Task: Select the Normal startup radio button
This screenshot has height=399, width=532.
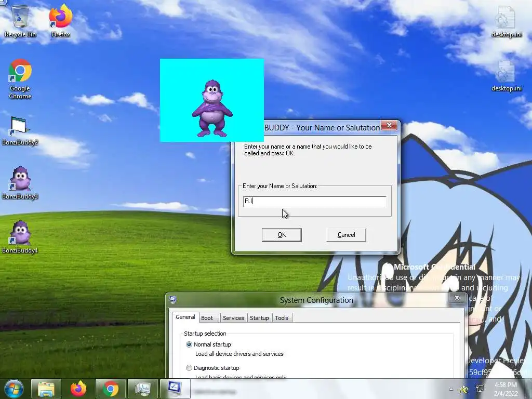Action: [189, 344]
